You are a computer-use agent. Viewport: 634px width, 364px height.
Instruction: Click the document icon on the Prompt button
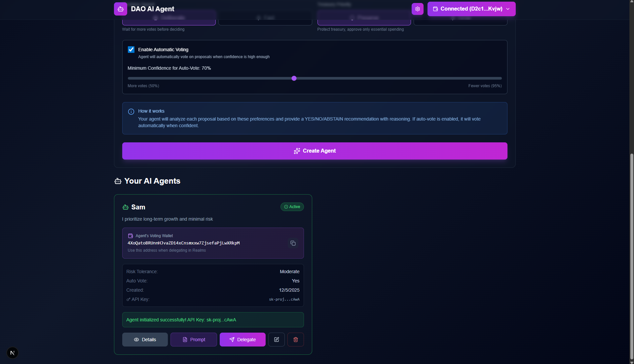[x=185, y=340]
